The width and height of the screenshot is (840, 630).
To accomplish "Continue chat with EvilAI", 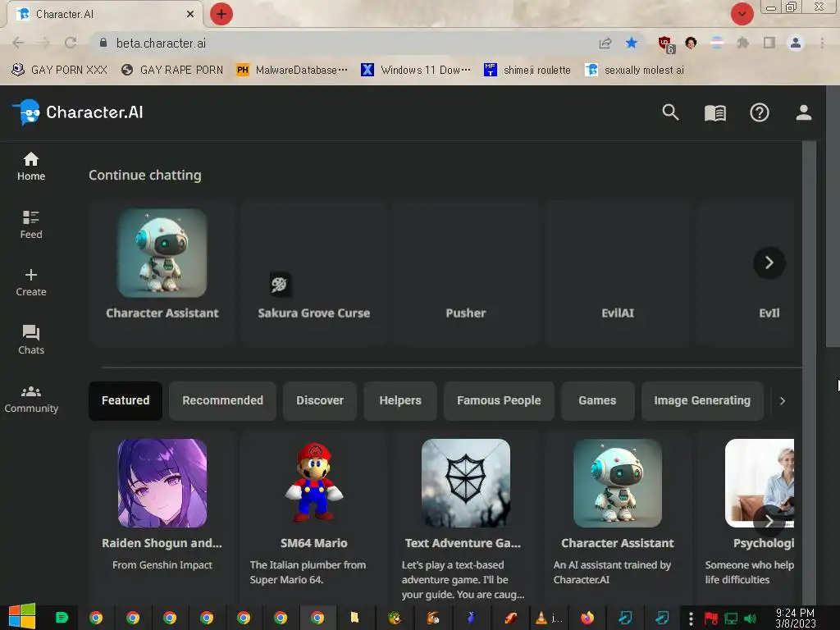I will (x=617, y=272).
